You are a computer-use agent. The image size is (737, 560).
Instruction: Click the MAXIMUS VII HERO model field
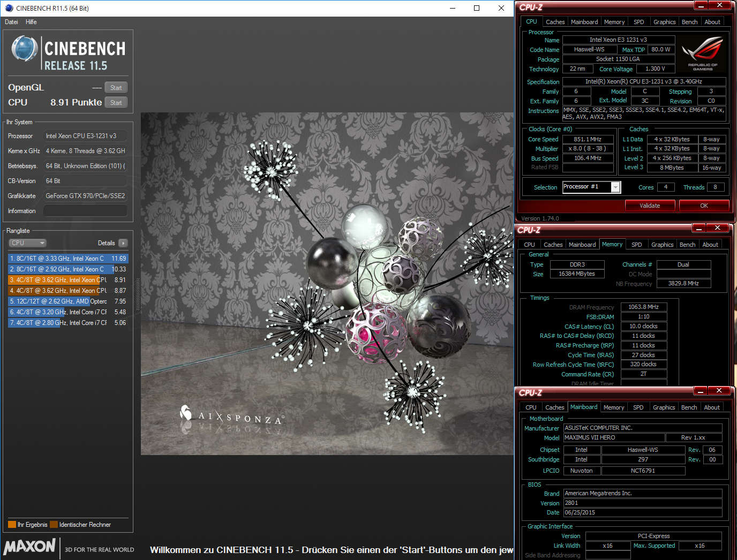pyautogui.click(x=614, y=437)
